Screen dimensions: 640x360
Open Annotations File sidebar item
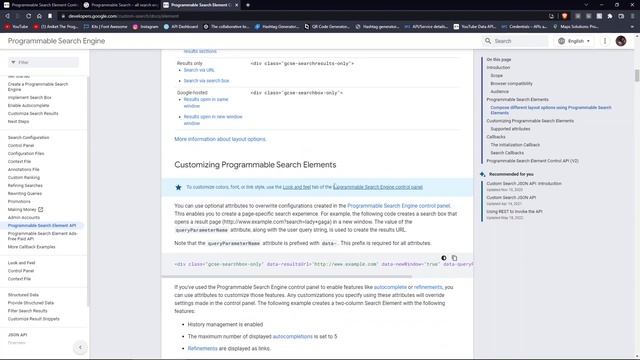[23, 169]
